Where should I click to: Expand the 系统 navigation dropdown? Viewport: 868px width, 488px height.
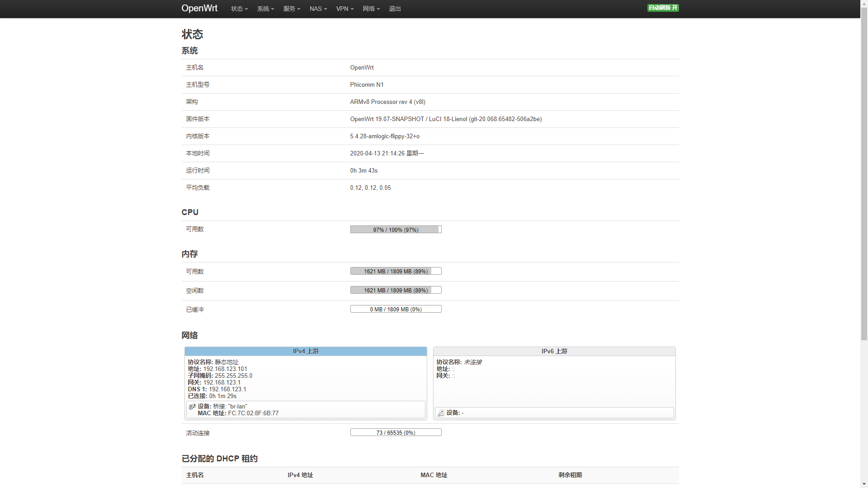point(265,9)
